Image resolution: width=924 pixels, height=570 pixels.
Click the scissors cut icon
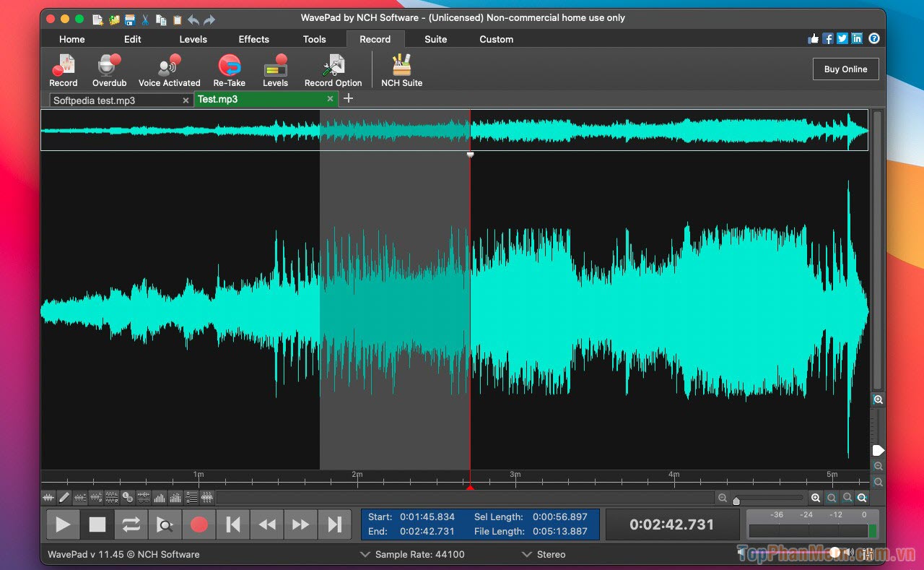(x=145, y=20)
